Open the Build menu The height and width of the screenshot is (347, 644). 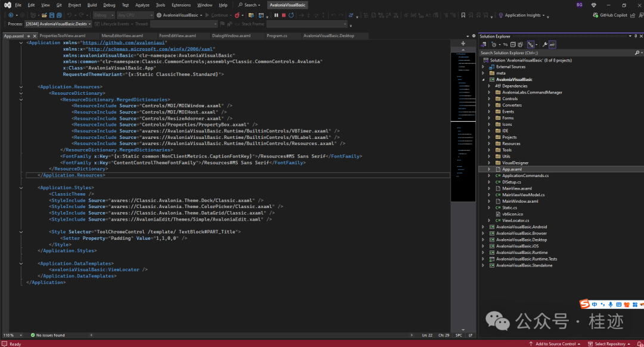pos(92,5)
